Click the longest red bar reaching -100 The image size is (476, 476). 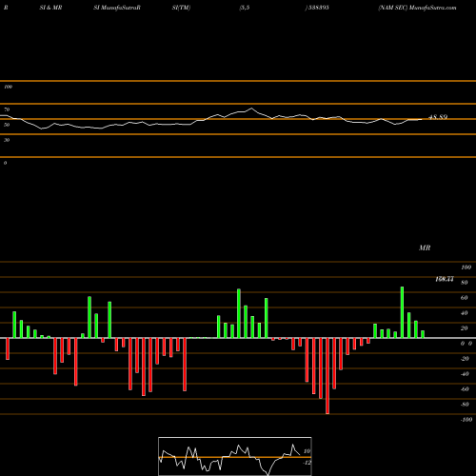coord(327,376)
